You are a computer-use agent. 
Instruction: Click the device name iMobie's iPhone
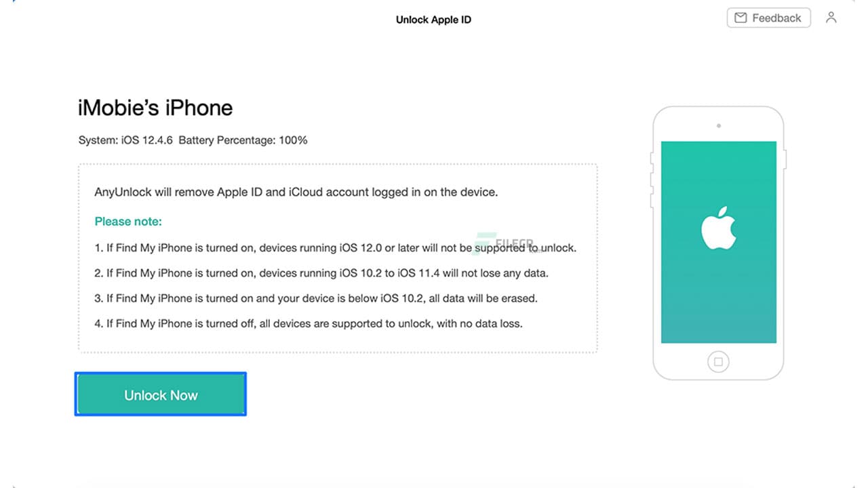tap(155, 107)
